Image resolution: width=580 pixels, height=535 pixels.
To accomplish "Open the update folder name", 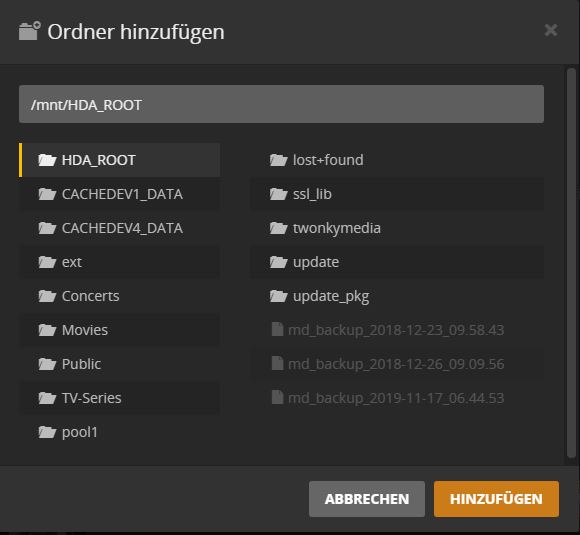I will click(x=316, y=262).
